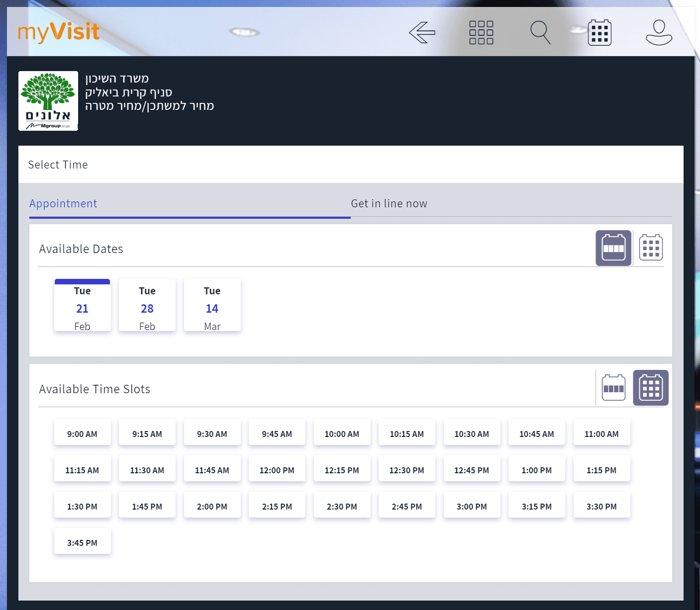Click the search magnifier icon
The width and height of the screenshot is (700, 610).
click(x=540, y=33)
